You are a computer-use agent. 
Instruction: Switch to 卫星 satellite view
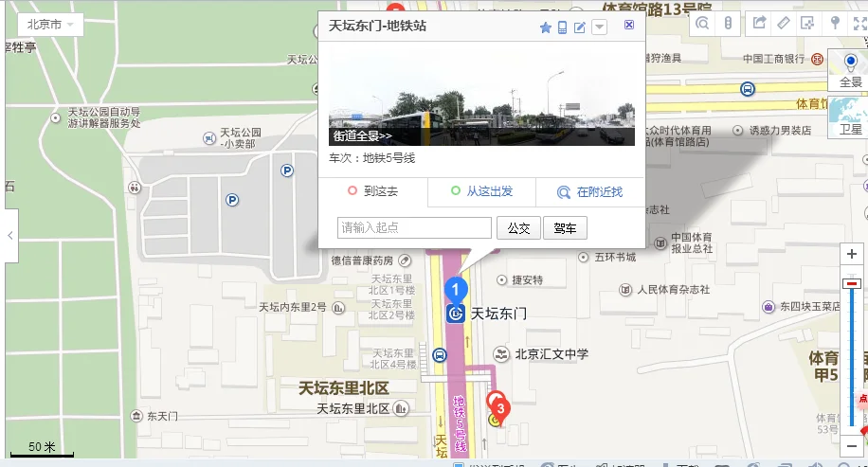point(850,117)
